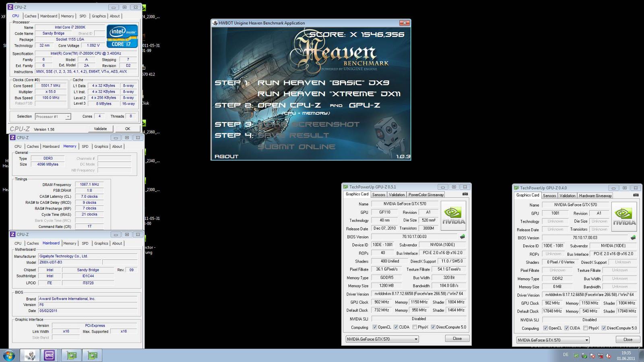Toggle OpenCL checkbox in GPU-Z 0.4.0
Image resolution: width=644 pixels, height=362 pixels.
[545, 328]
